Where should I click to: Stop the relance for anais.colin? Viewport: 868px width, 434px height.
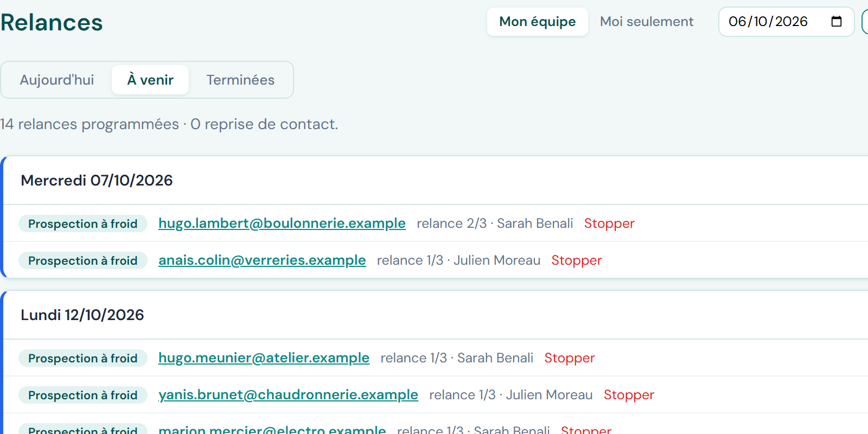coord(577,260)
